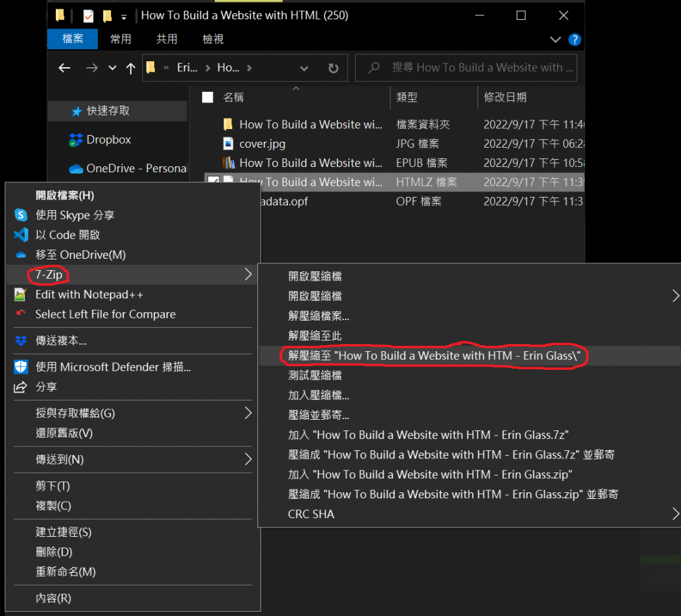This screenshot has width=681, height=616.
Task: Choose 建立捷徑(S) in context menu
Action: tap(133, 532)
